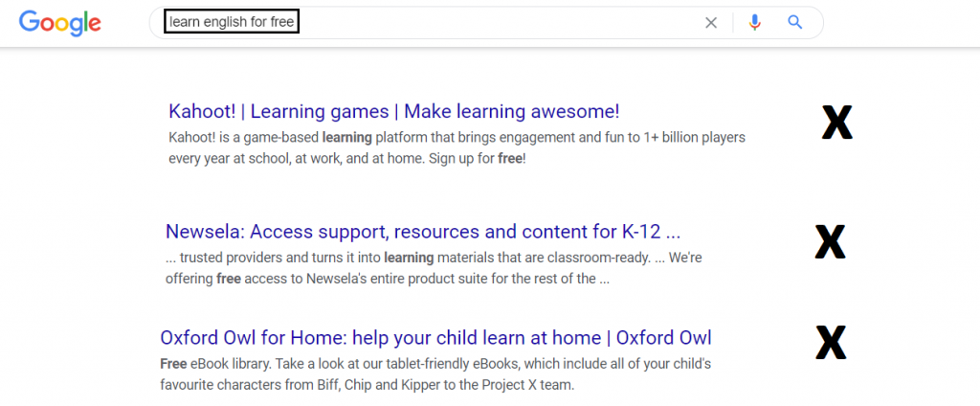The width and height of the screenshot is (980, 406).
Task: Click the black X mark beside the Newsela result
Action: click(830, 241)
